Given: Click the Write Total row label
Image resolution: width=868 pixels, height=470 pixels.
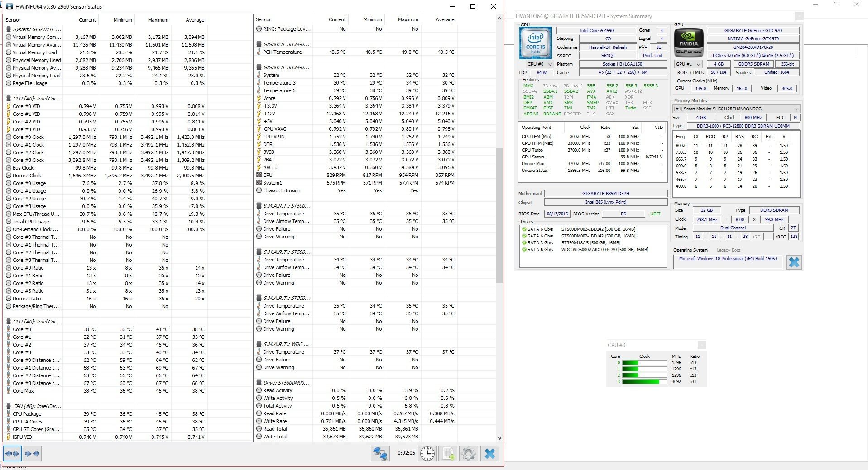Looking at the screenshot, I should coord(275,437).
